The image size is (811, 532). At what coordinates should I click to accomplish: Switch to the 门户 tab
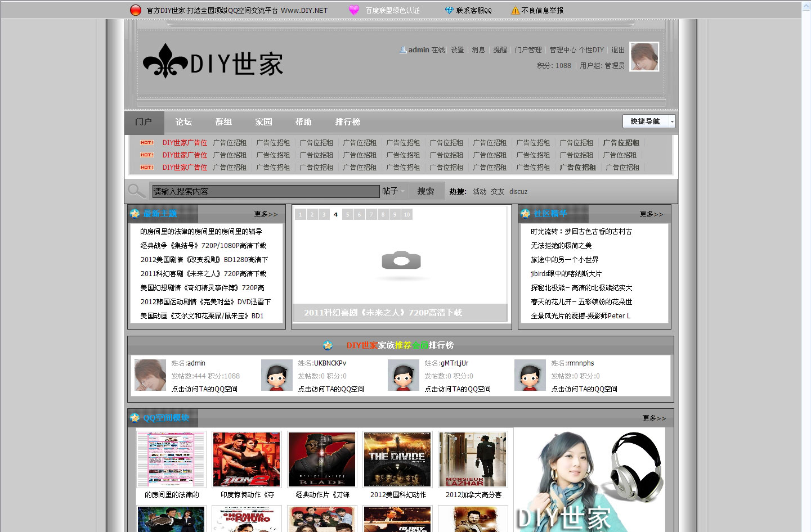(x=144, y=122)
